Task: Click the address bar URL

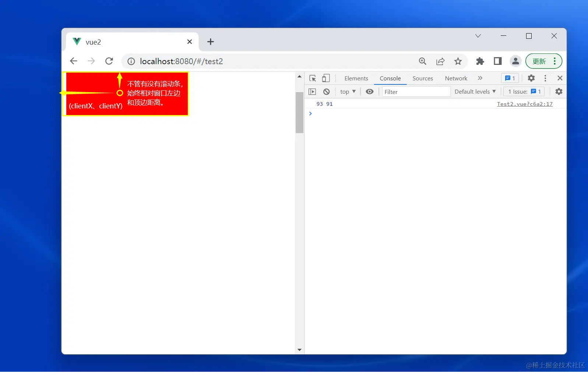Action: [x=182, y=61]
